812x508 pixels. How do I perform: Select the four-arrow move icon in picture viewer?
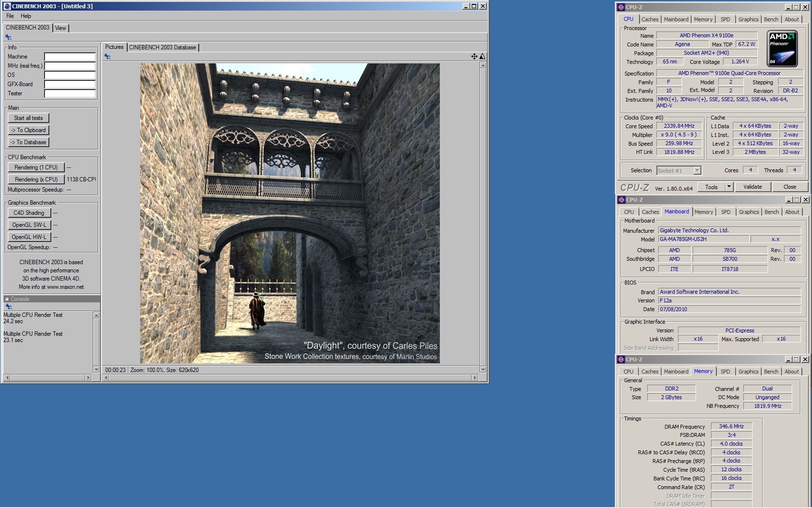(474, 57)
